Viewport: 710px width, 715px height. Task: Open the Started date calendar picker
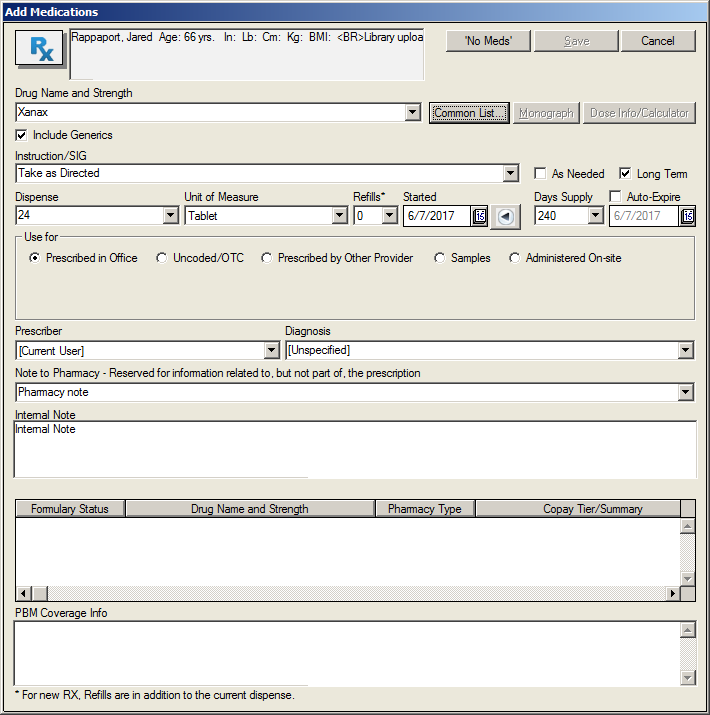[x=479, y=216]
